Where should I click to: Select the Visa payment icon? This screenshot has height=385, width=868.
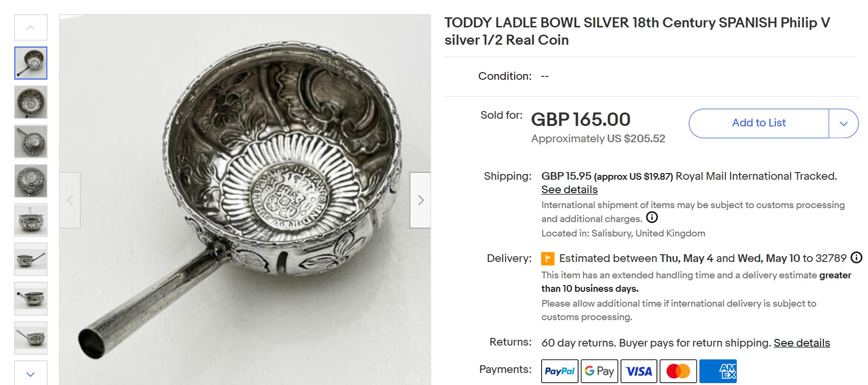click(639, 371)
